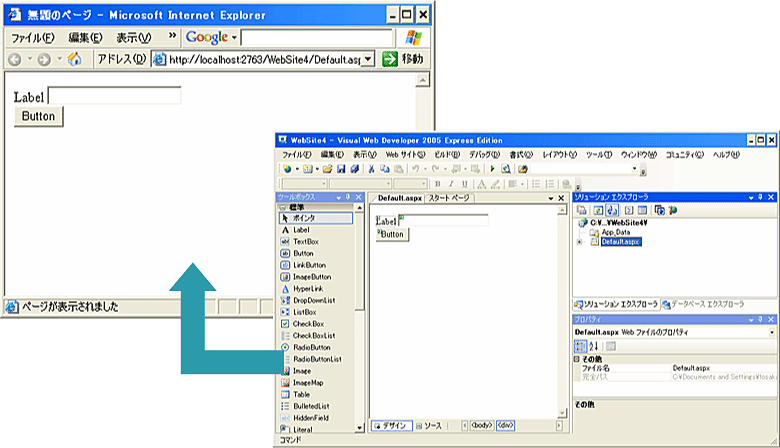Click ASP.NET Configuration icon in Solution Explorer
The height and width of the screenshot is (448, 780).
[673, 210]
